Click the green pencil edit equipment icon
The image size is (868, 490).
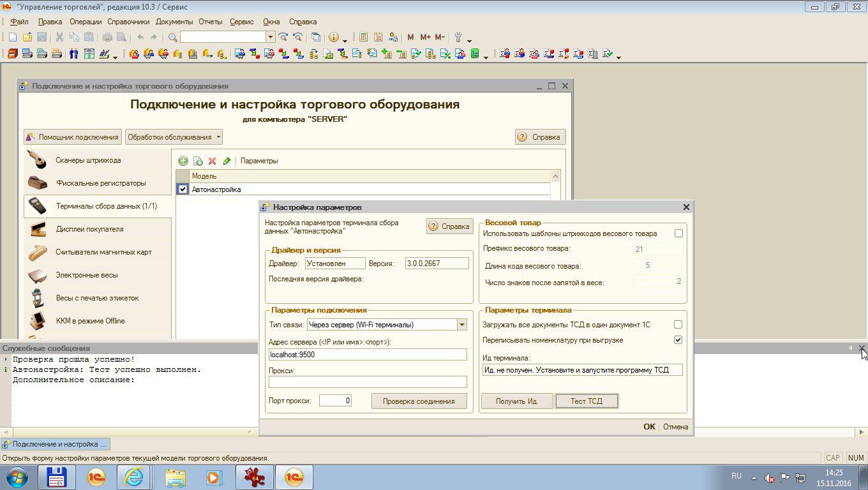click(x=227, y=161)
